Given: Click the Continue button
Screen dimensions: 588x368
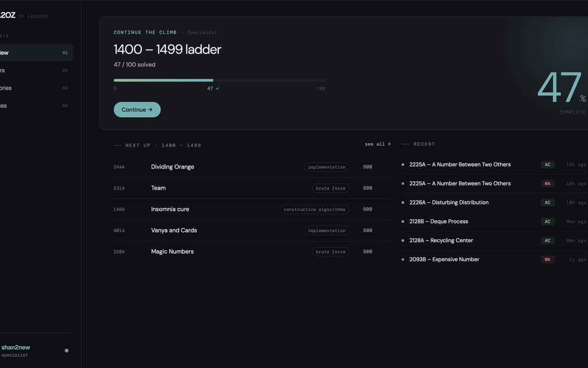Looking at the screenshot, I should point(137,109).
